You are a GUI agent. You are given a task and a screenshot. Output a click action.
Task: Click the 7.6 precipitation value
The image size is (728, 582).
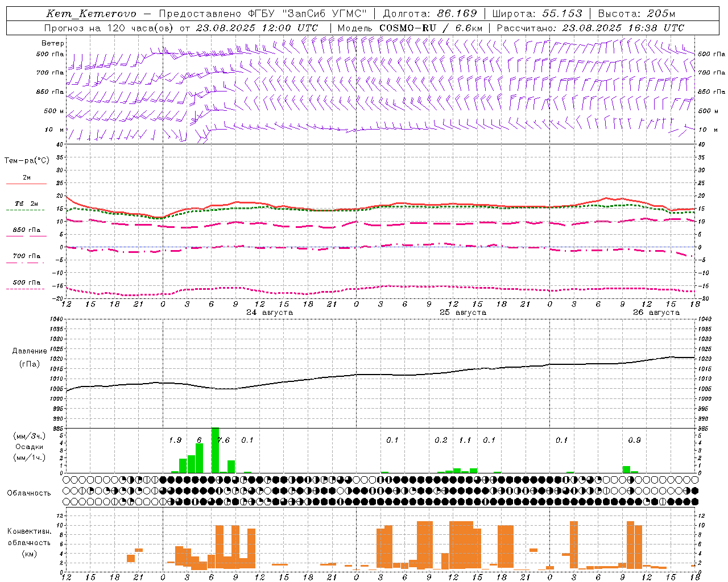point(224,440)
